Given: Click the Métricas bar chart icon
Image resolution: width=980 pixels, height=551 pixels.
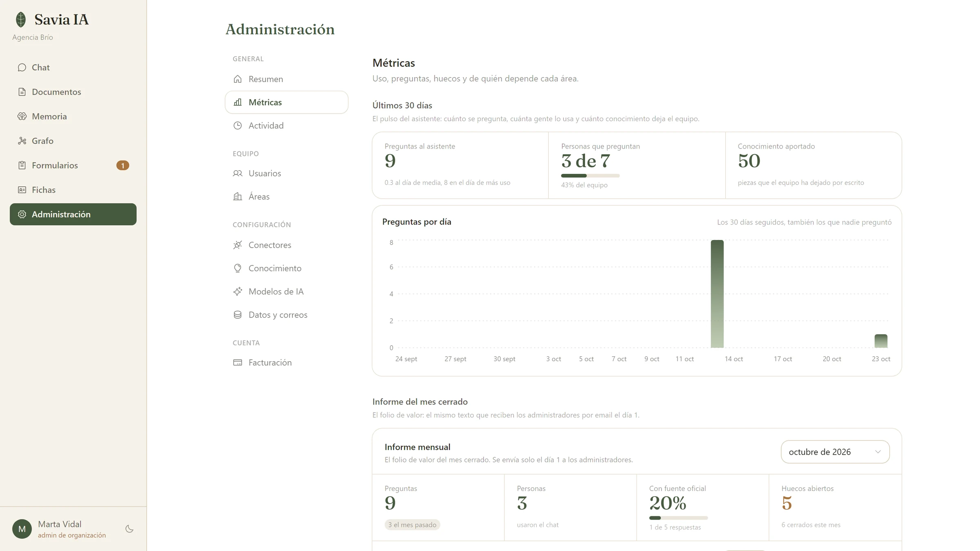Looking at the screenshot, I should click(x=238, y=102).
